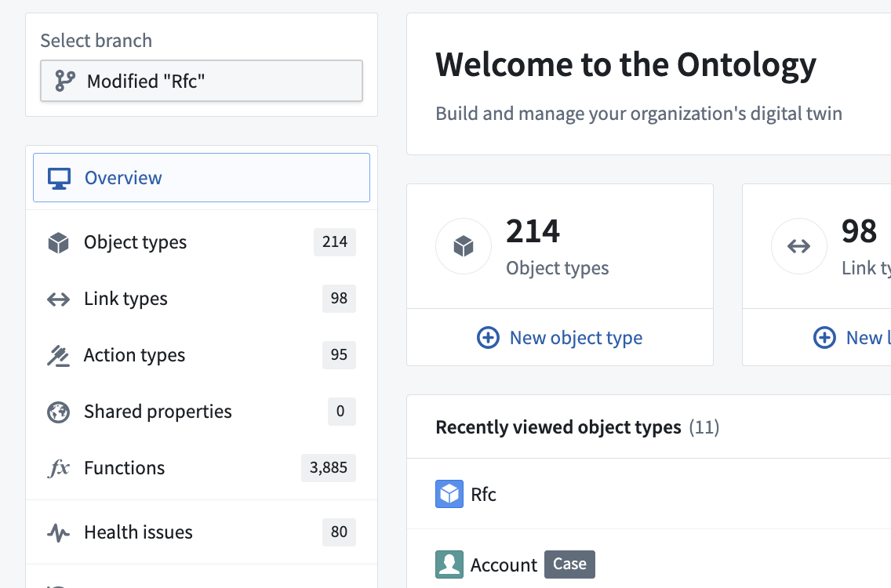Click the Welcome to the Ontology heading
Viewport: 891px width, 588px height.
626,65
